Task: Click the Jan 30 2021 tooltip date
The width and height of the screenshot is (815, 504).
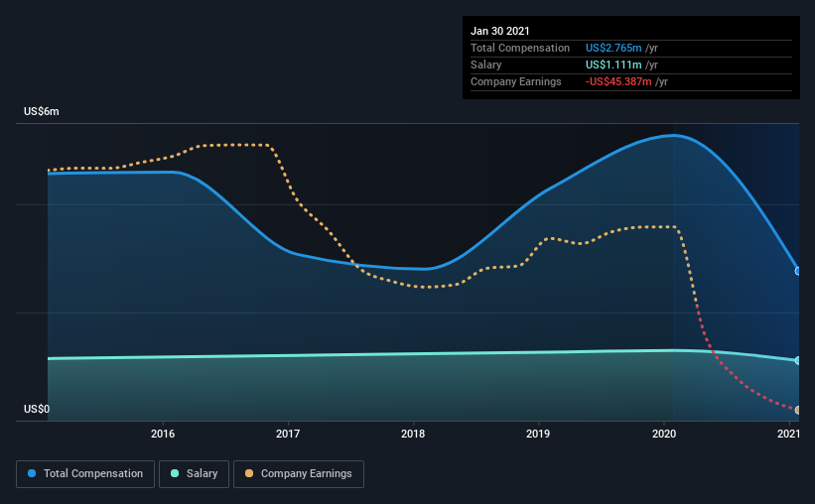Action: 500,31
